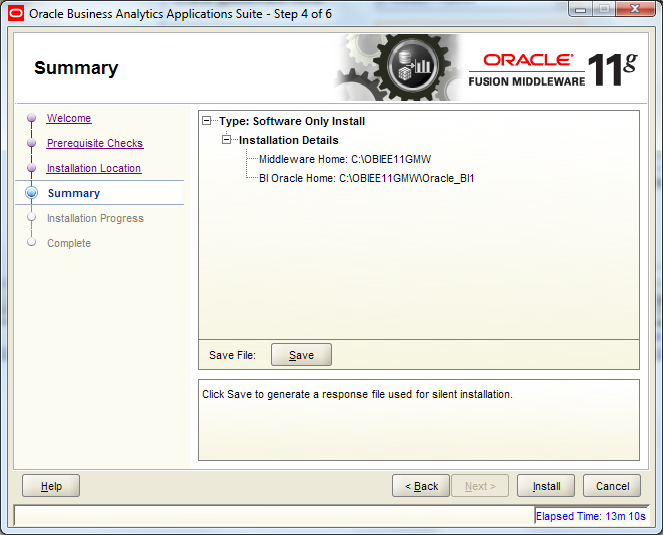The width and height of the screenshot is (663, 535).
Task: Collapse the Installation Details tree node
Action: (227, 140)
